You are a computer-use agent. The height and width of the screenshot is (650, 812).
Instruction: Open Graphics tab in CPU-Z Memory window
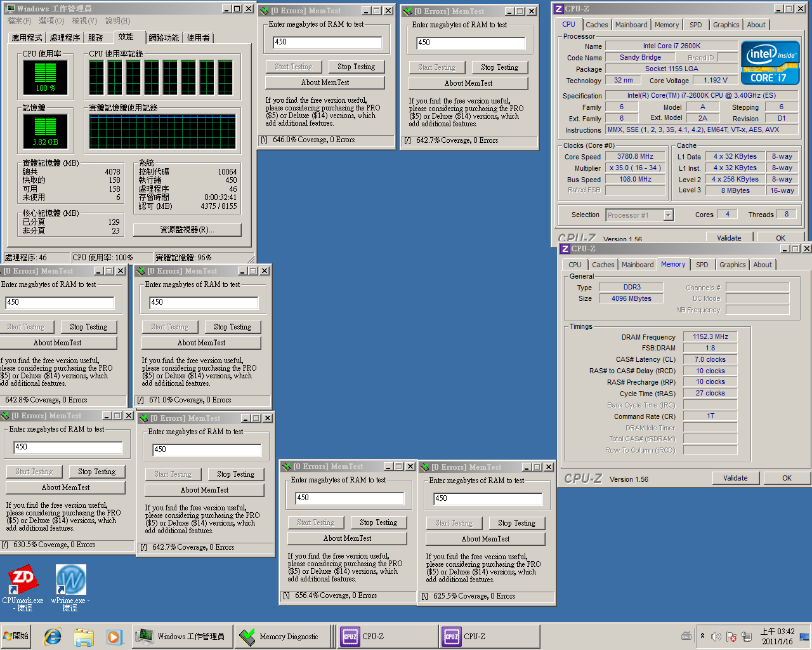click(x=733, y=265)
